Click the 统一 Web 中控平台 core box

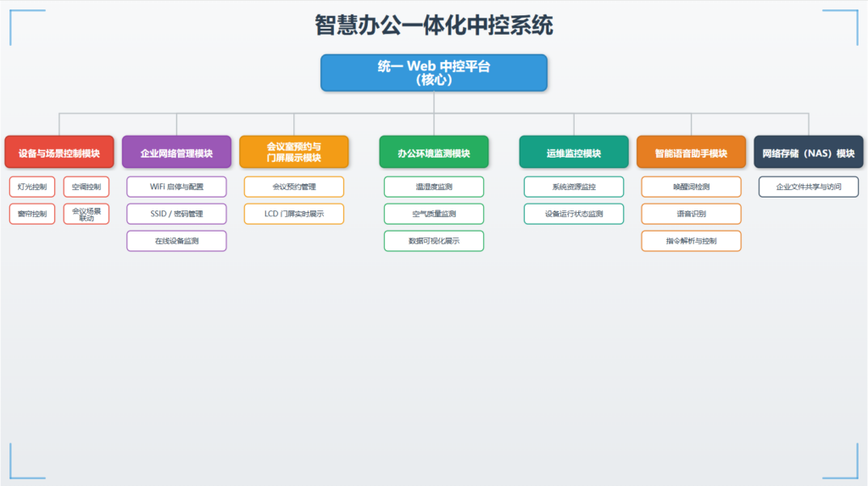(433, 73)
